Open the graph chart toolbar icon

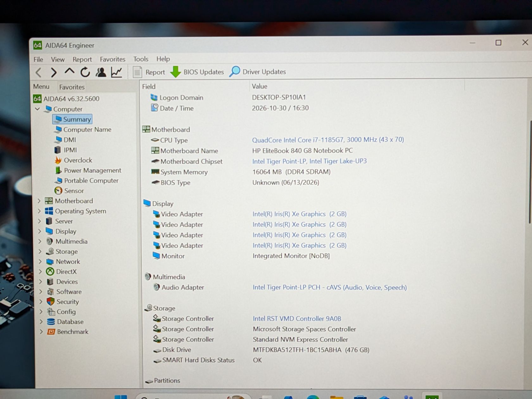(x=117, y=72)
